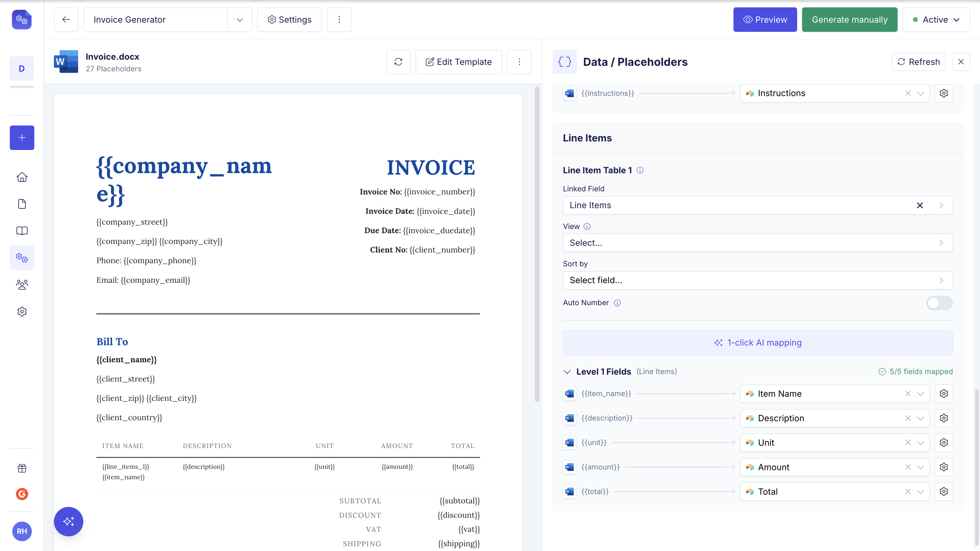
Task: Open the automations gears icon in sidebar
Action: [22, 258]
